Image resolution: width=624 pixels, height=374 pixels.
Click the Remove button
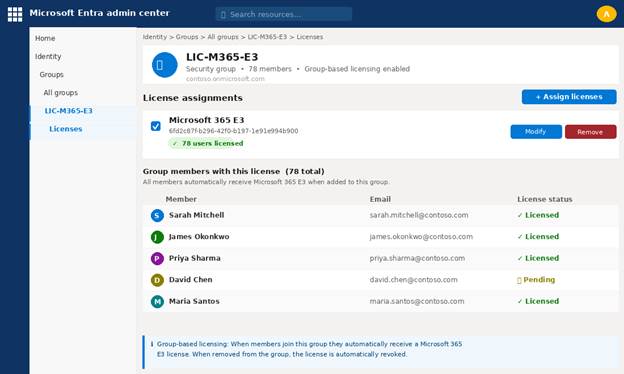(x=591, y=132)
